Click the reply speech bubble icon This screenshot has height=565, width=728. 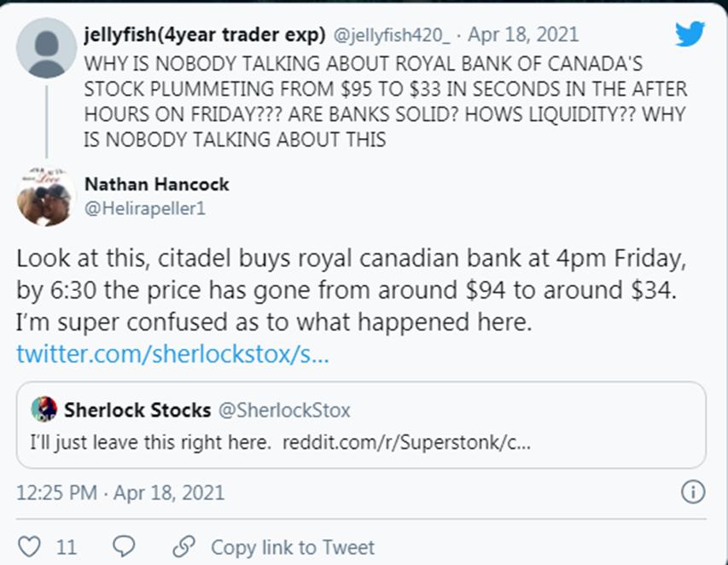tap(123, 546)
